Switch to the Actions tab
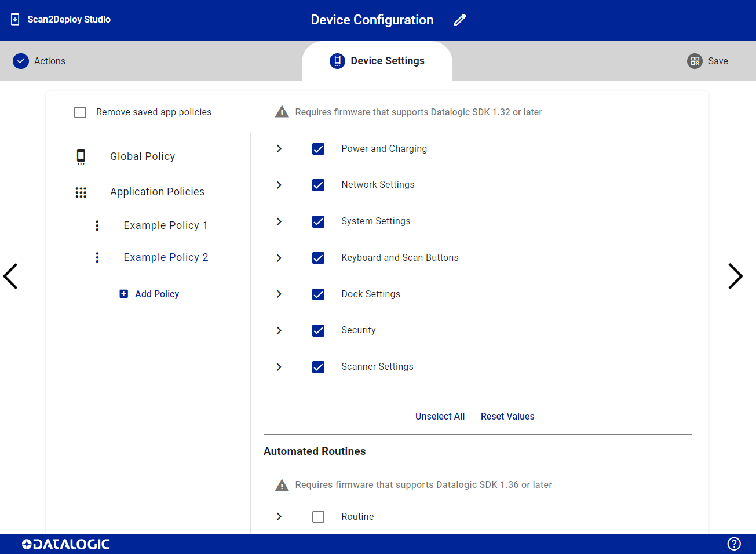The width and height of the screenshot is (756, 554). [x=39, y=61]
